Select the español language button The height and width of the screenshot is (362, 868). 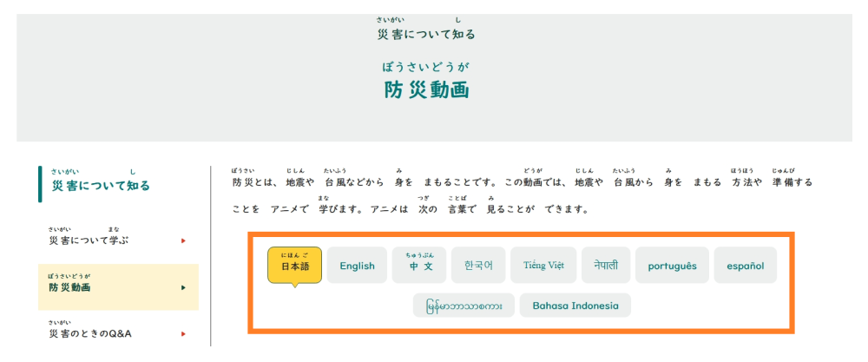(745, 265)
